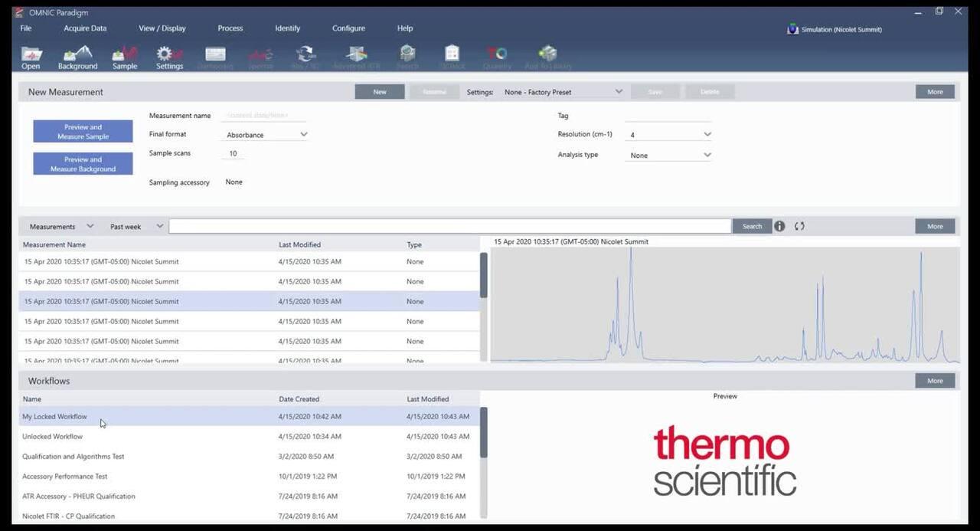Select the Open icon in the toolbar
Viewport: 980px width, 531px height.
coord(31,54)
